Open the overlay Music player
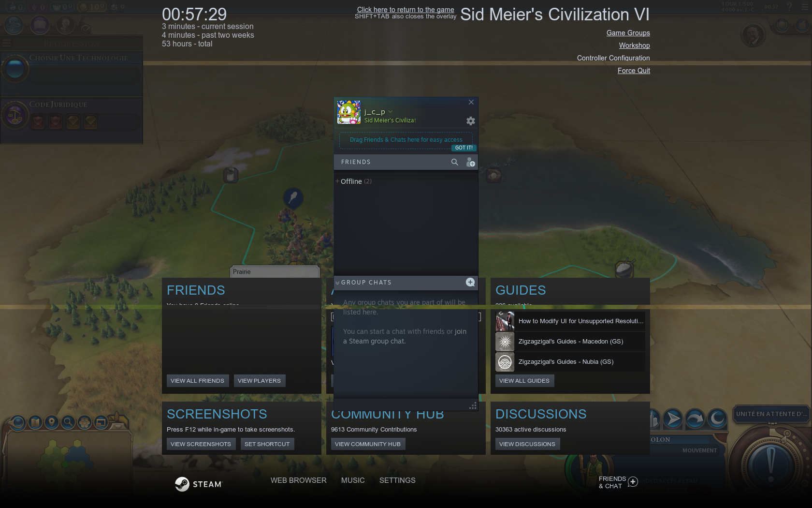Viewport: 812px width, 508px height. [x=353, y=480]
